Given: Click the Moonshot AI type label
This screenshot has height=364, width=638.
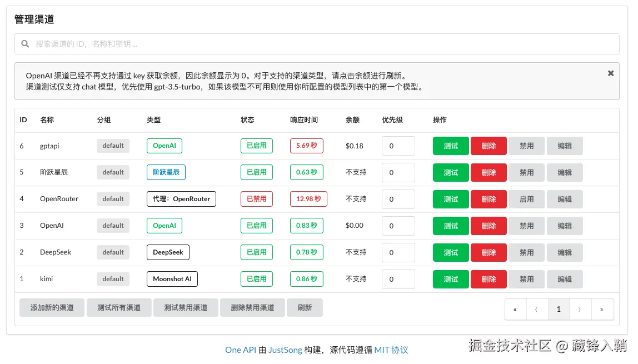Looking at the screenshot, I should click(x=172, y=279).
